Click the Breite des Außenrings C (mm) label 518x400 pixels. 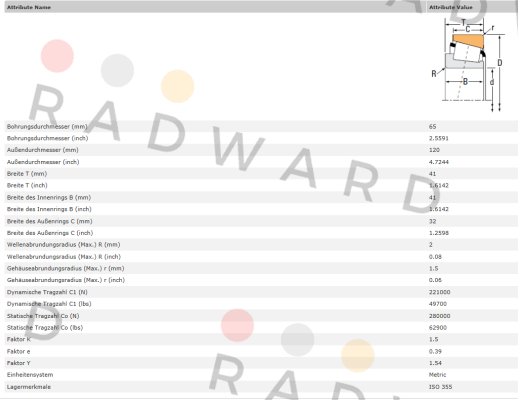(x=50, y=221)
